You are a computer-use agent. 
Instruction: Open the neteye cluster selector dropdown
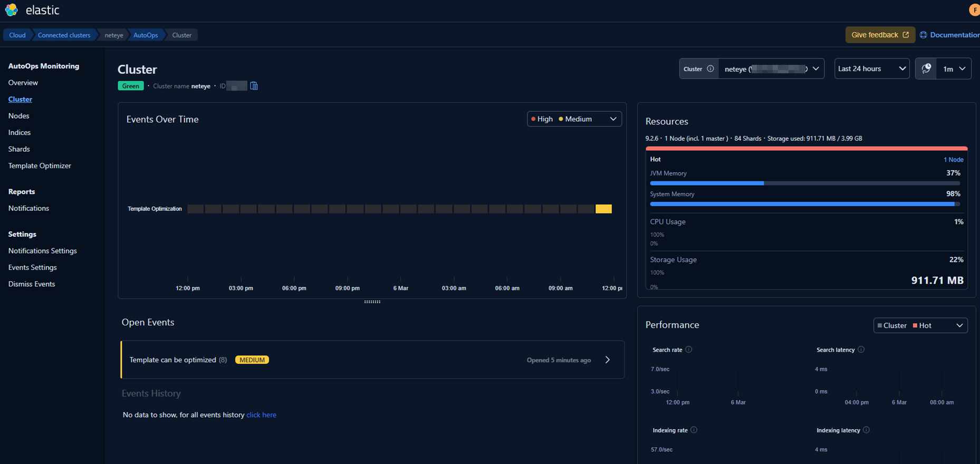771,69
